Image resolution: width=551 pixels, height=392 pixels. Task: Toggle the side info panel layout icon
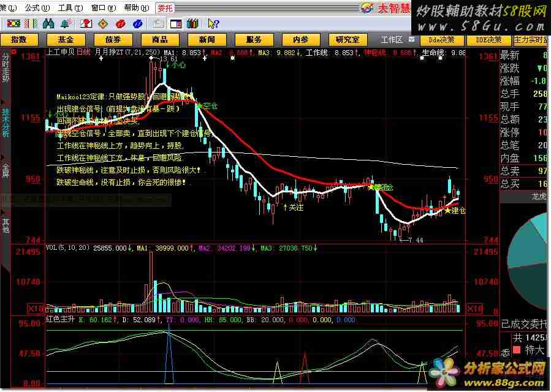[176, 23]
